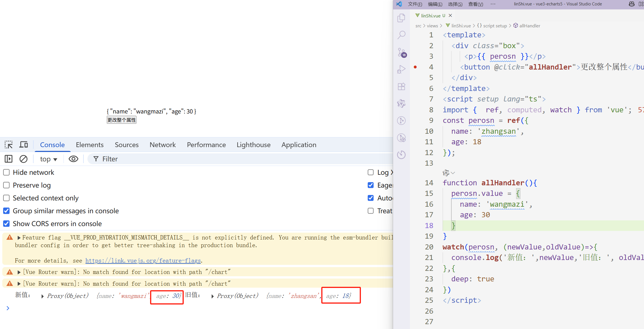Viewport: 644px width, 329px height.
Task: Open the top context dropdown
Action: point(48,159)
